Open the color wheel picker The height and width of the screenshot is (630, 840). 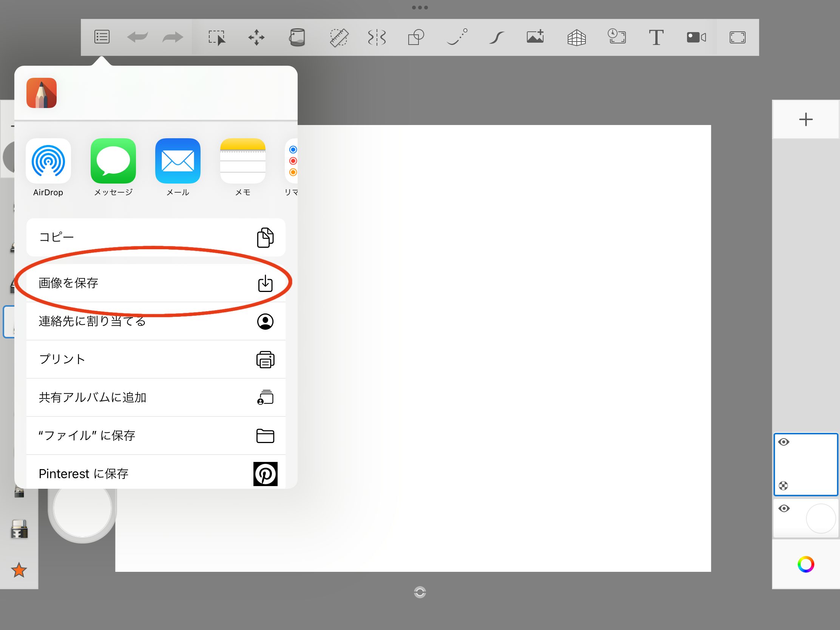click(806, 564)
